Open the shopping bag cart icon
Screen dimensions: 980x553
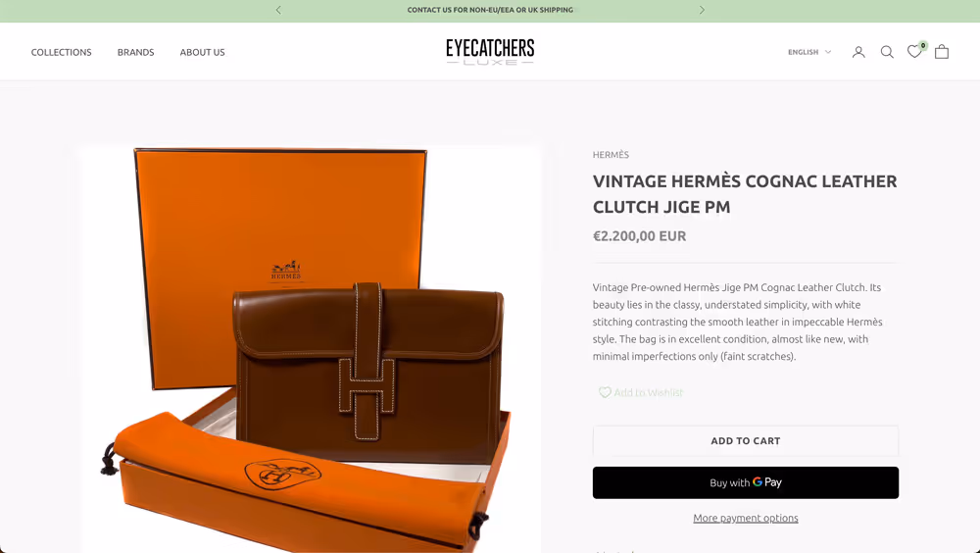click(x=942, y=52)
